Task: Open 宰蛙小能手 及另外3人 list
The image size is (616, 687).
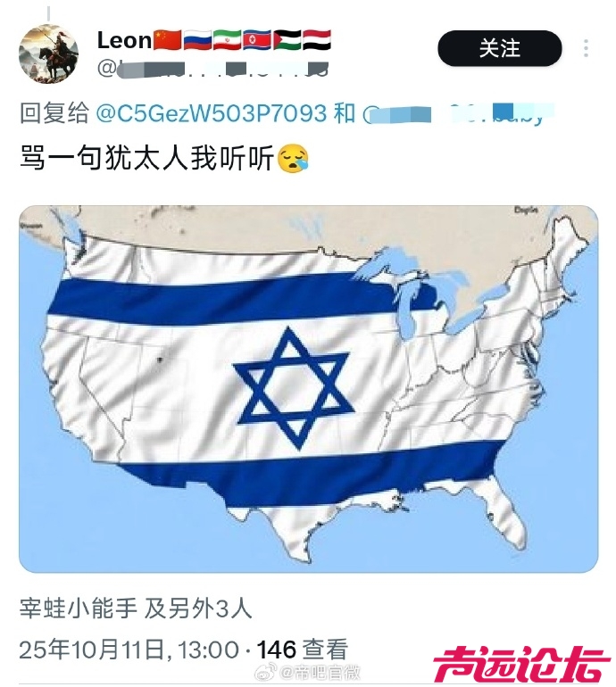Action: click(136, 608)
